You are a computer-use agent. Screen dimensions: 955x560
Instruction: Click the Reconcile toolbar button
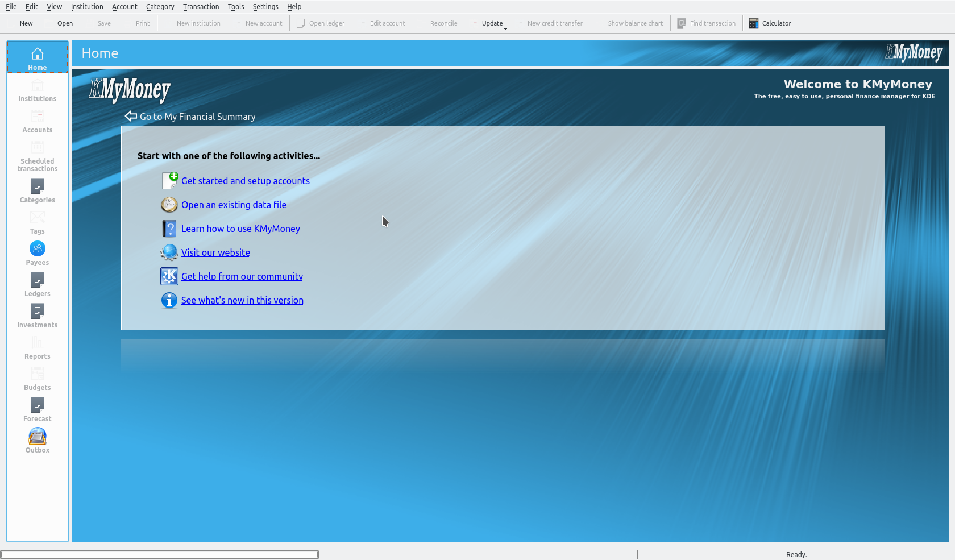tap(437, 23)
